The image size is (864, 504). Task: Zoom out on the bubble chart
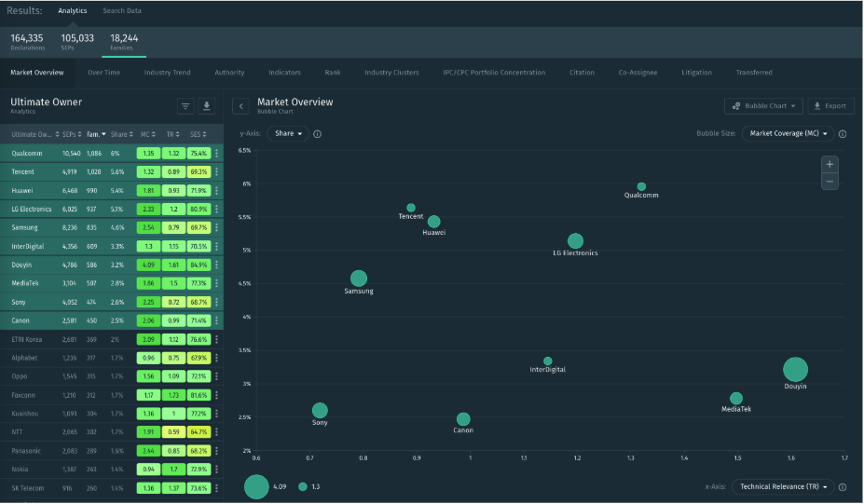(830, 182)
